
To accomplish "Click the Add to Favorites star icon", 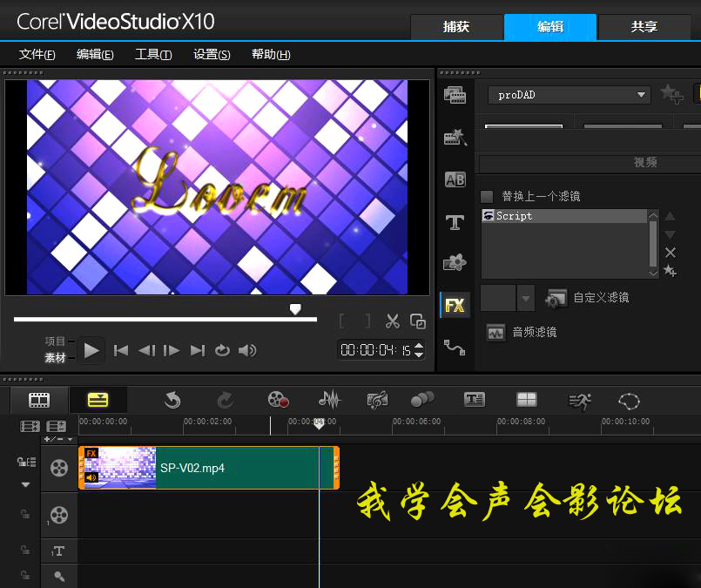I will tap(672, 94).
